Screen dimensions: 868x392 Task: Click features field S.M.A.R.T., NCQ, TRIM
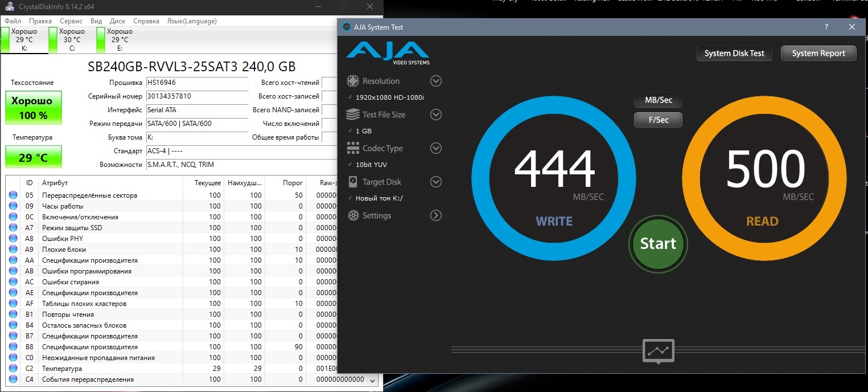[x=242, y=165]
